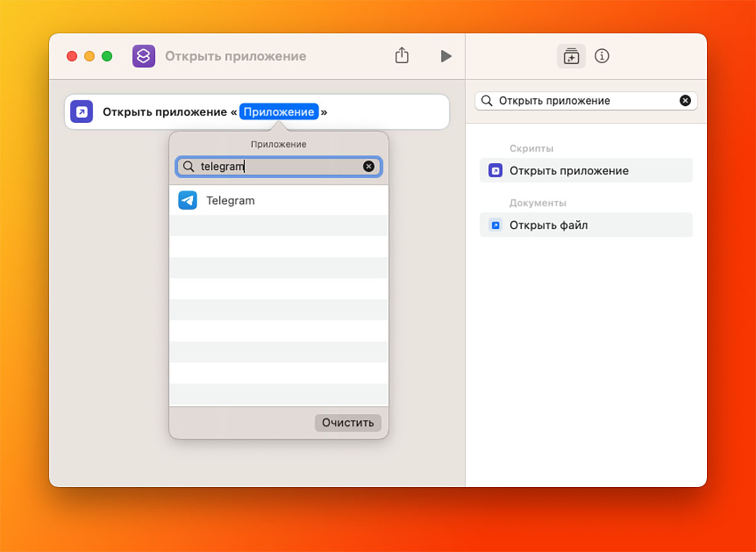The height and width of the screenshot is (552, 756).
Task: Click the magnifier icon in the popup search field
Action: [x=188, y=166]
